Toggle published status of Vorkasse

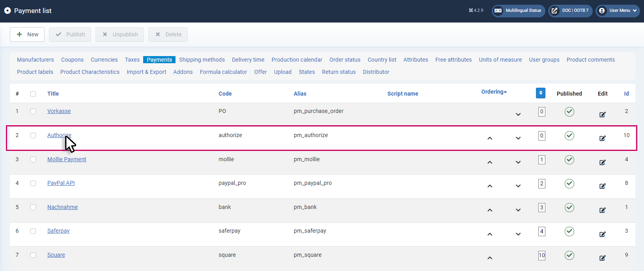pos(569,112)
